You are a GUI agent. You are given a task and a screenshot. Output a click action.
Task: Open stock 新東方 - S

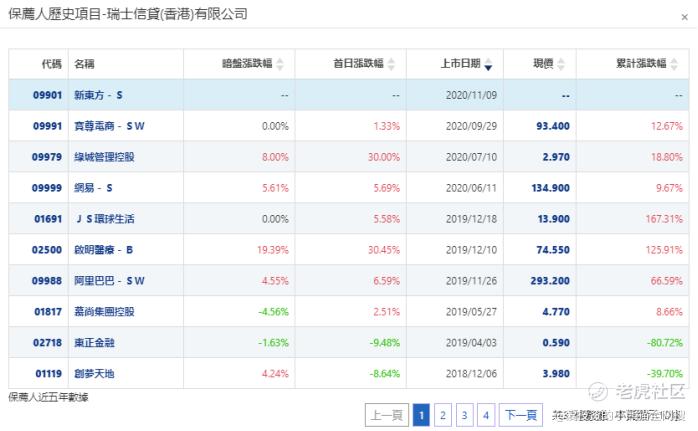point(98,95)
